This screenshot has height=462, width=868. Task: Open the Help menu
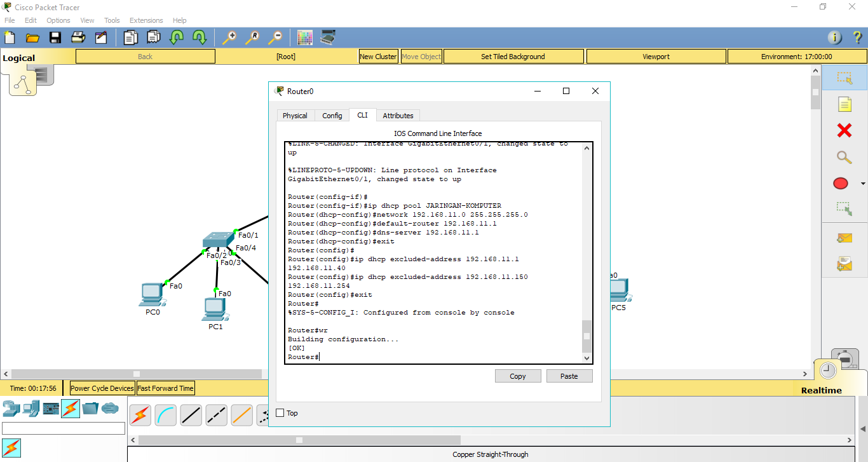[x=180, y=20]
